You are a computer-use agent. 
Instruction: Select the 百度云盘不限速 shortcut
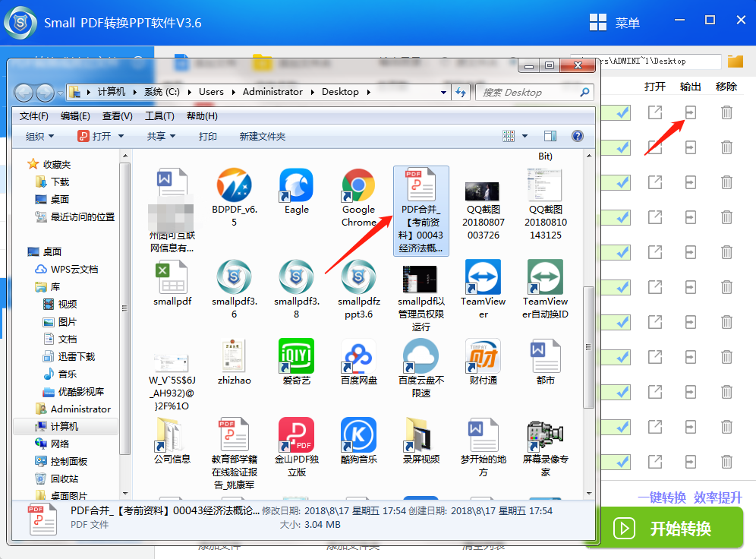pyautogui.click(x=421, y=368)
